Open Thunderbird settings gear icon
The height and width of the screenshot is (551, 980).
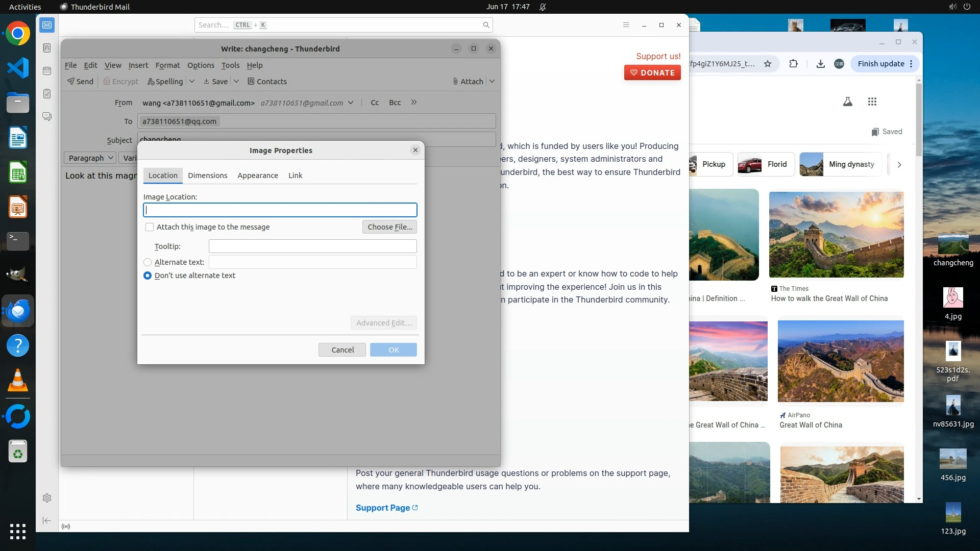[47, 498]
